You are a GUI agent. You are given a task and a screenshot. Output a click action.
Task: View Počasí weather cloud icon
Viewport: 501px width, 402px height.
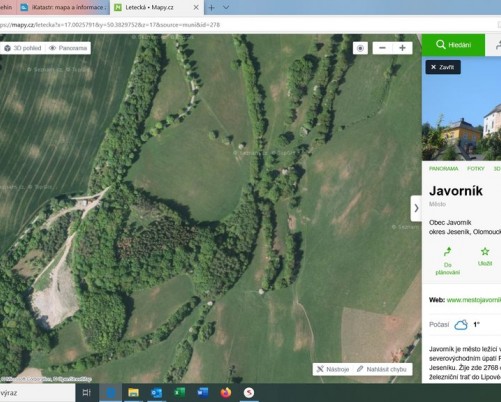point(461,325)
